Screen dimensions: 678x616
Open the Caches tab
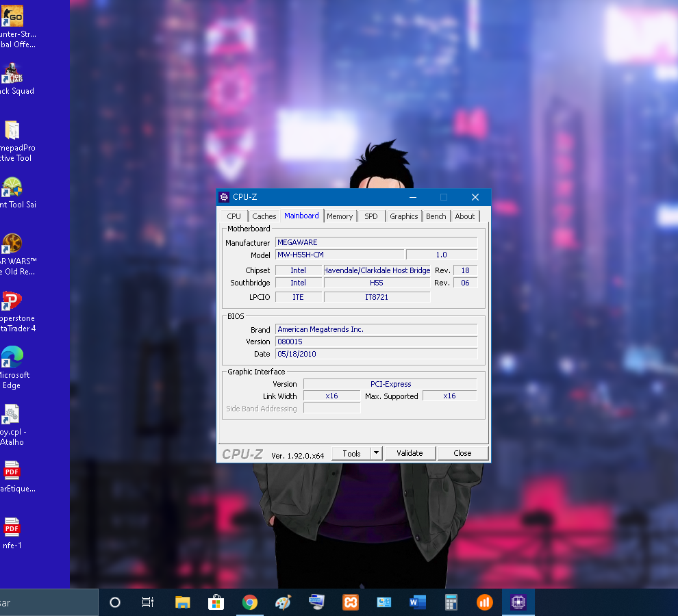264,216
